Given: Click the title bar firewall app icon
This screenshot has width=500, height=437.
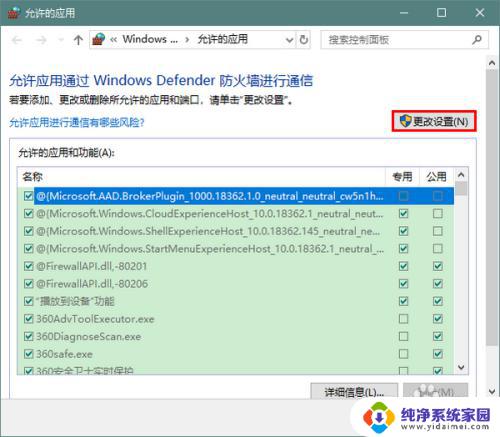Looking at the screenshot, I should (14, 13).
